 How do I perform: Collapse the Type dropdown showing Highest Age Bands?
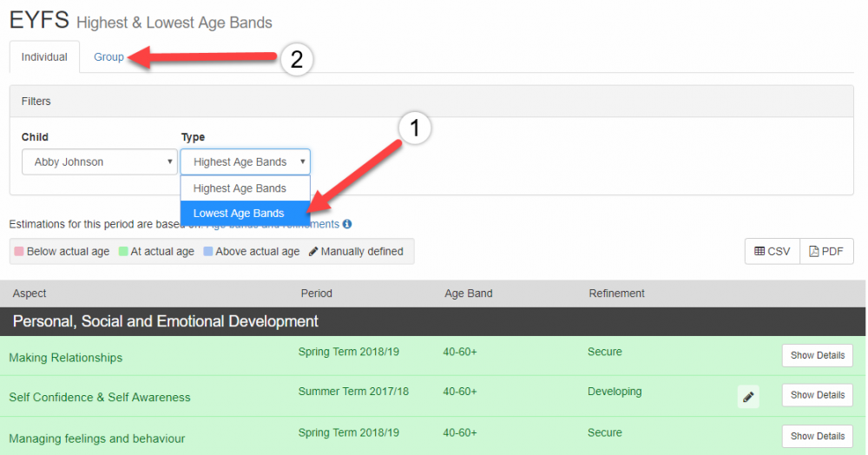click(x=245, y=162)
